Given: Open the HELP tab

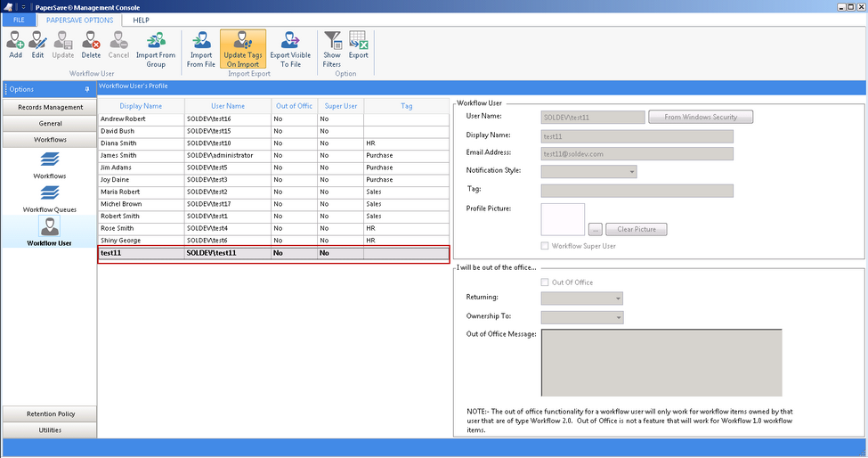Looking at the screenshot, I should 142,20.
